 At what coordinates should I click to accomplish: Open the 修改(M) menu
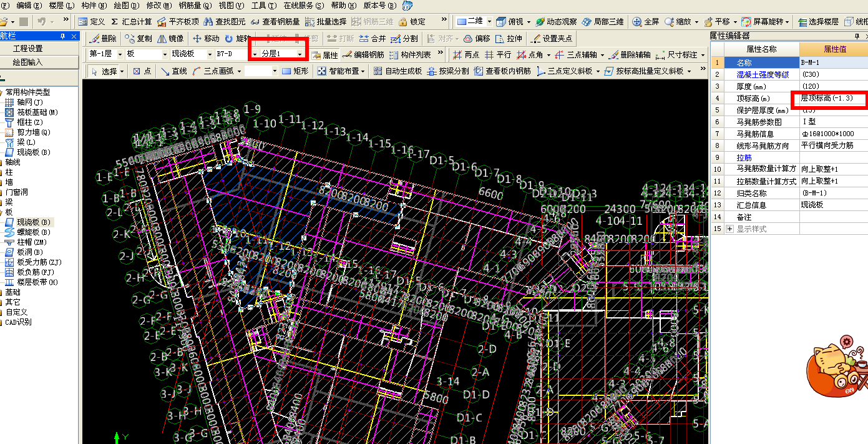tap(158, 5)
